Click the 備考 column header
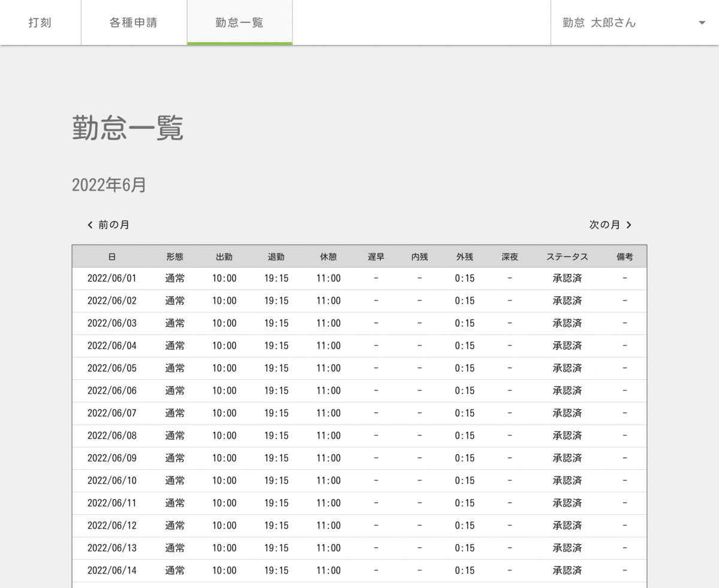Viewport: 719px width, 588px height. pos(624,257)
